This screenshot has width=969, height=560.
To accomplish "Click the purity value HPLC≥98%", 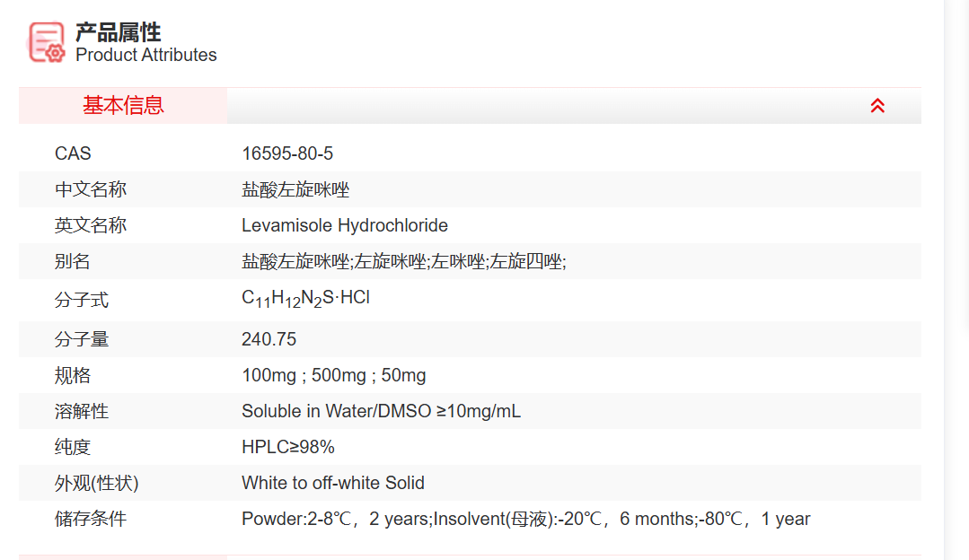I will coord(287,447).
